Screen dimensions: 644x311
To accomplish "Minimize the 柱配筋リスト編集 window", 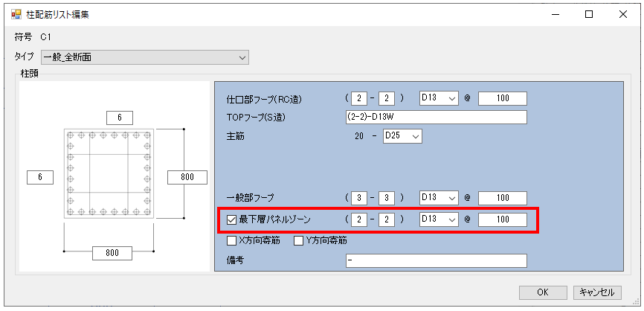I will 556,14.
